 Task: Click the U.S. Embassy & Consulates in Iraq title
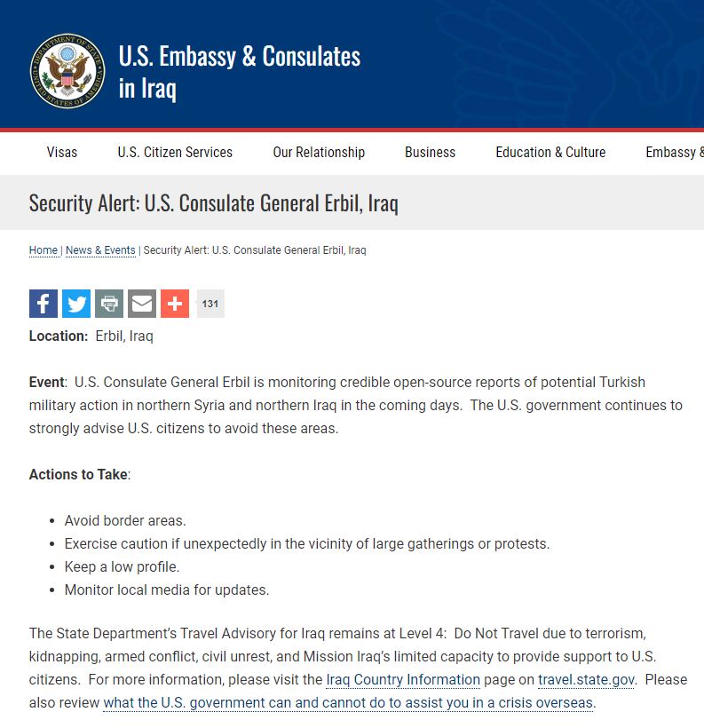[240, 72]
